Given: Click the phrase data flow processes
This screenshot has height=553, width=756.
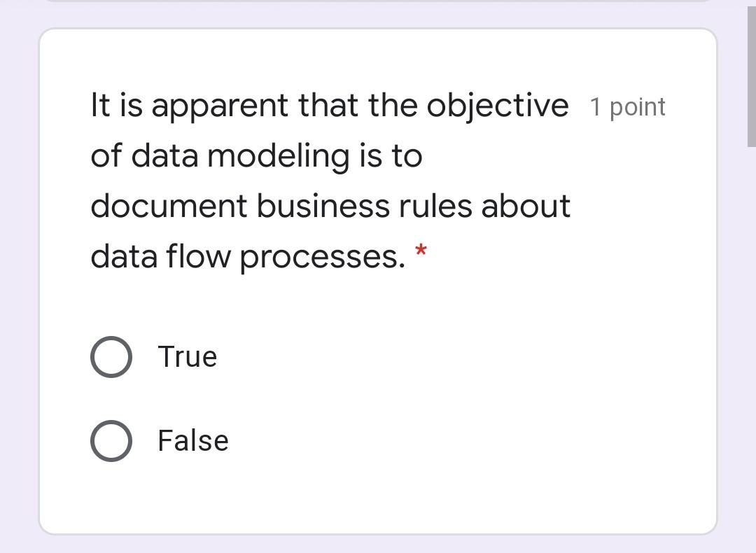Looking at the screenshot, I should click(245, 256).
